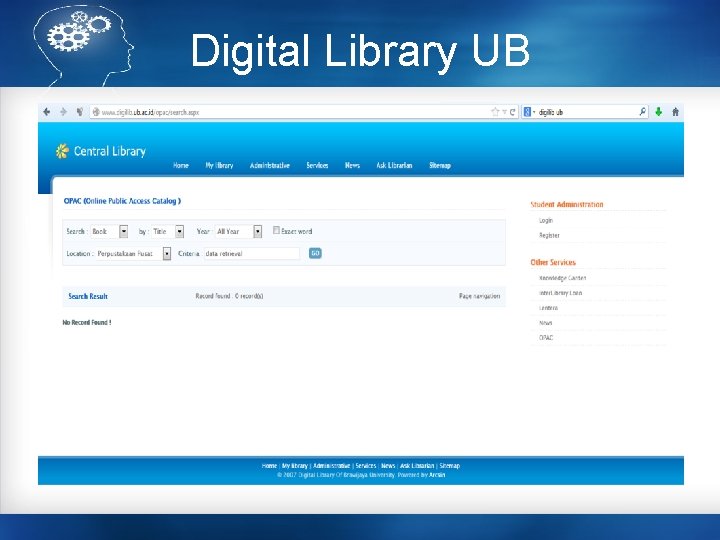
Task: Click the globe icon beside the URL
Action: (x=96, y=112)
